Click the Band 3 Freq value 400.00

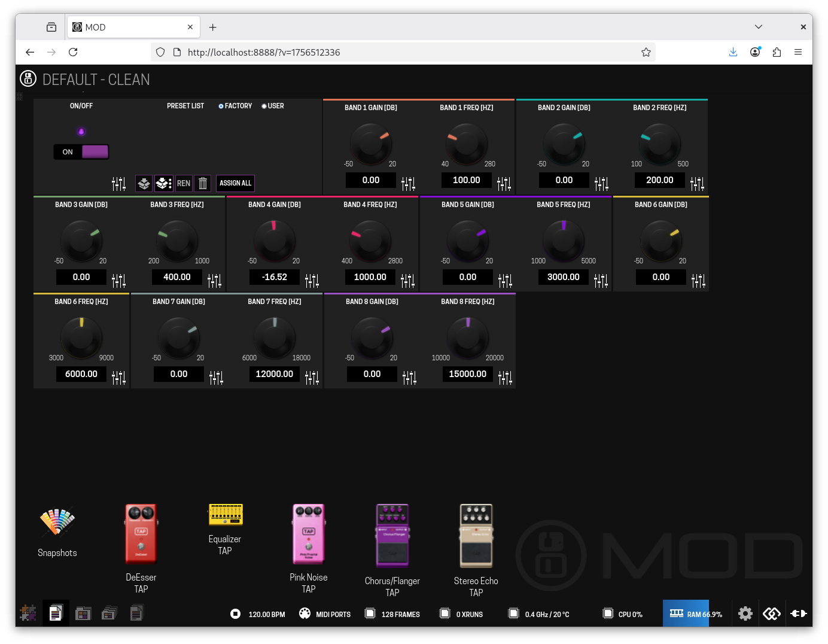[177, 277]
